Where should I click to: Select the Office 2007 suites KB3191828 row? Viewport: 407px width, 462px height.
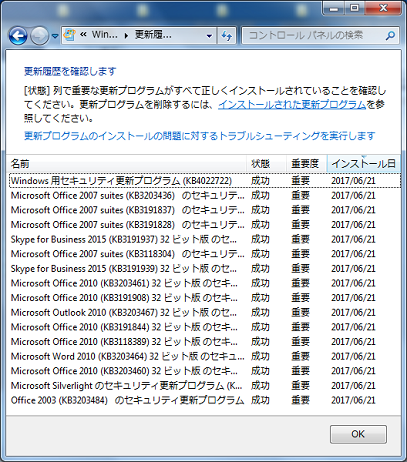pos(205,225)
